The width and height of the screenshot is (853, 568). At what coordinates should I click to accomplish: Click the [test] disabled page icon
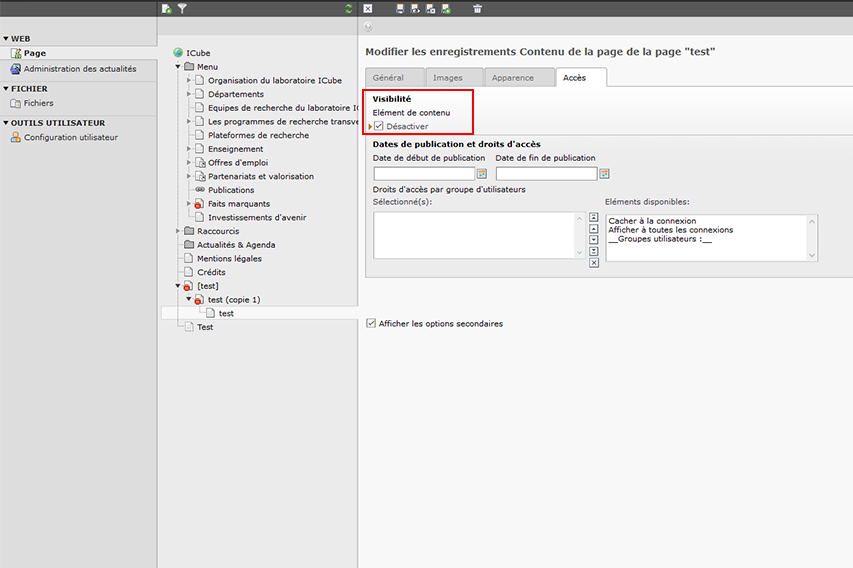pyautogui.click(x=188, y=286)
